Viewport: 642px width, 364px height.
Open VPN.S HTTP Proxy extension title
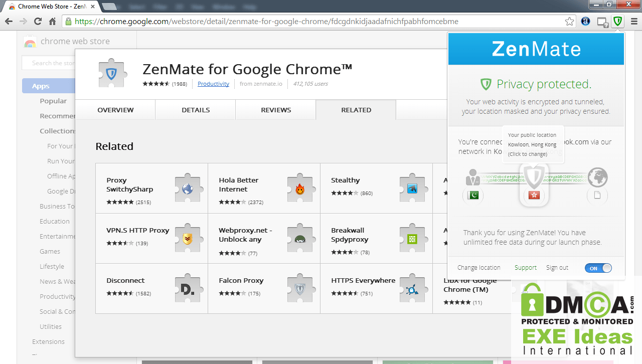138,230
